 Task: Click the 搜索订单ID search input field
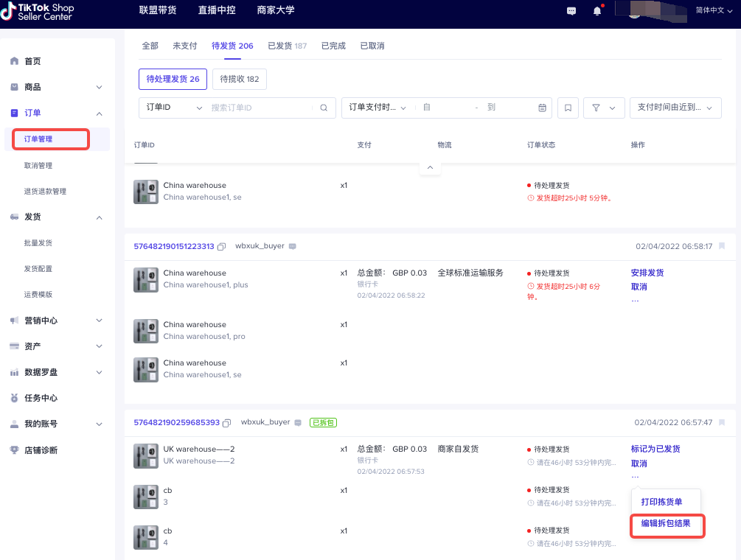click(x=258, y=108)
